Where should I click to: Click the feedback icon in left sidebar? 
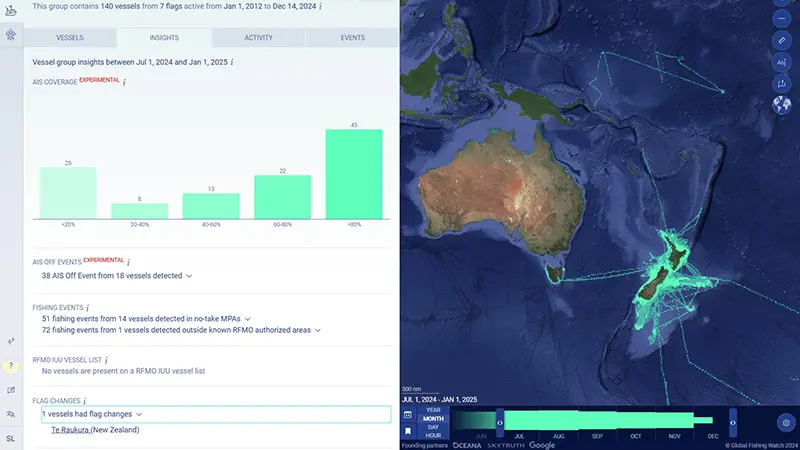point(11,390)
